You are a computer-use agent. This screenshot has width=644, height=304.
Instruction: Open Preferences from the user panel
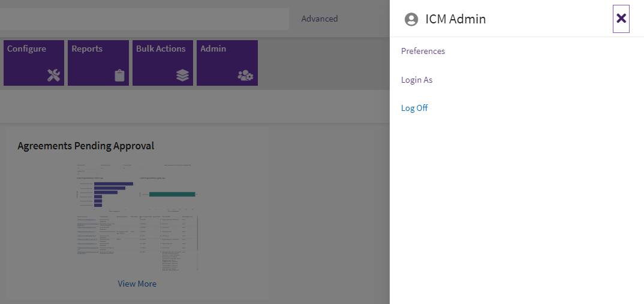423,52
